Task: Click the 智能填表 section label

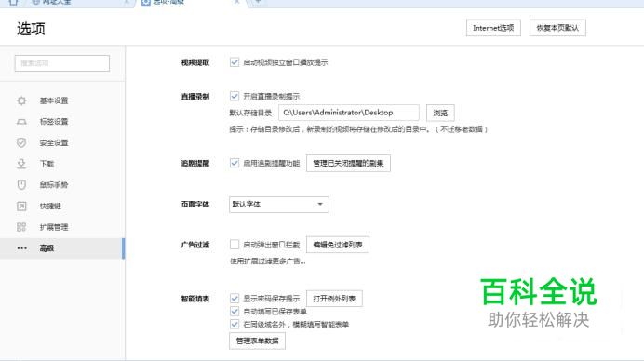Action: (x=195, y=299)
